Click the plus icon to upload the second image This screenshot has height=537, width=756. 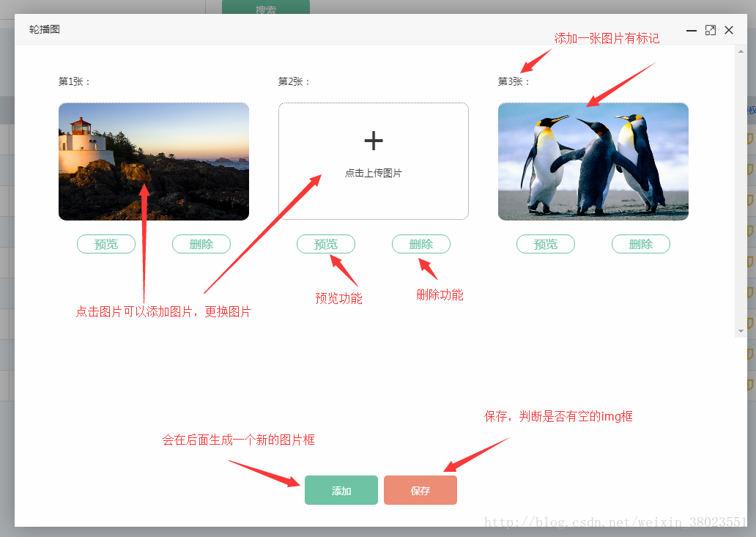374,141
